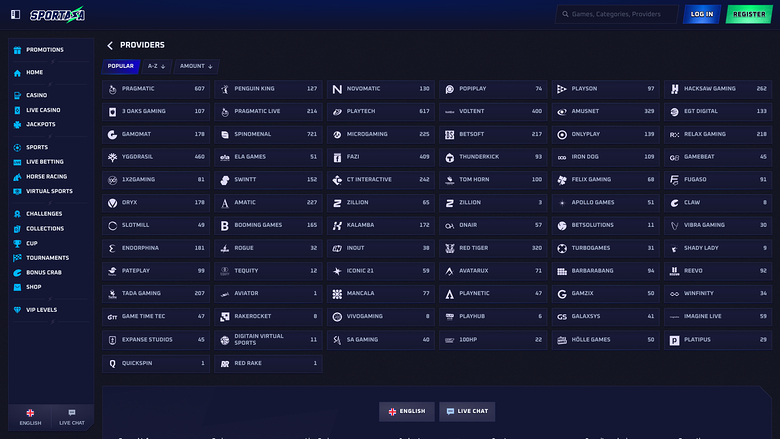Click the Challenges sidebar icon

click(17, 214)
